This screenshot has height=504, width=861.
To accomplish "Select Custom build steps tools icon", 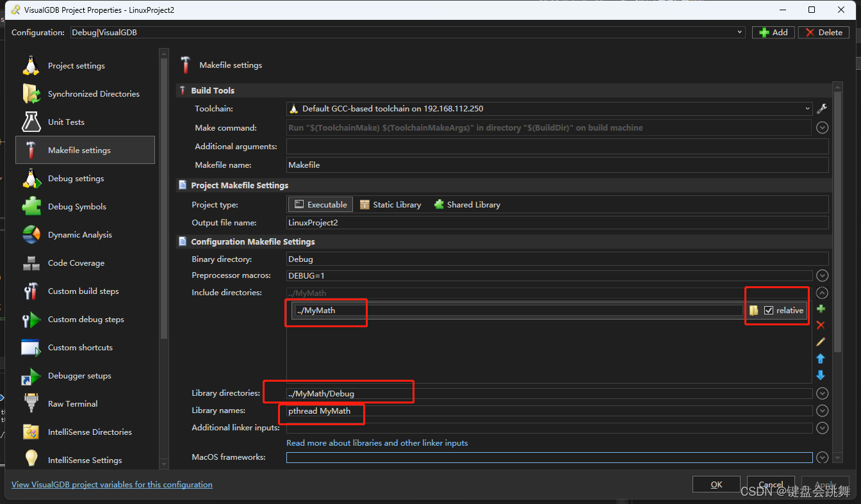I will pyautogui.click(x=31, y=291).
